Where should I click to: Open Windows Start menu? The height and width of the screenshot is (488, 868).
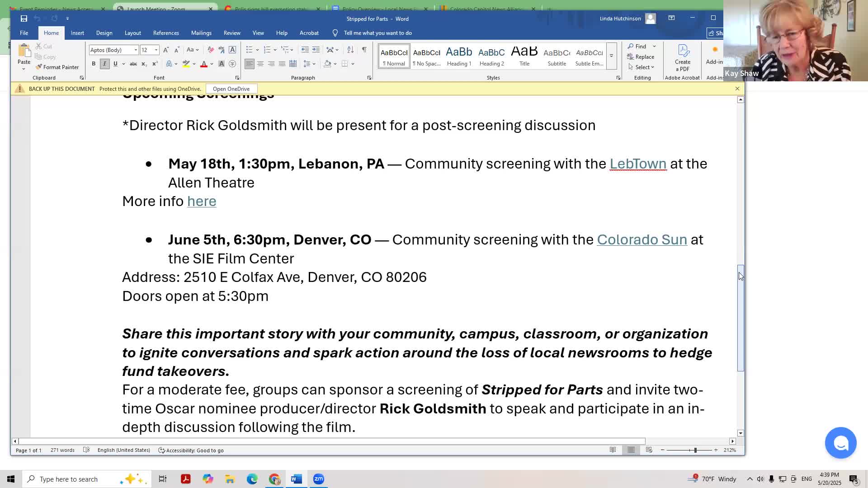point(11,479)
